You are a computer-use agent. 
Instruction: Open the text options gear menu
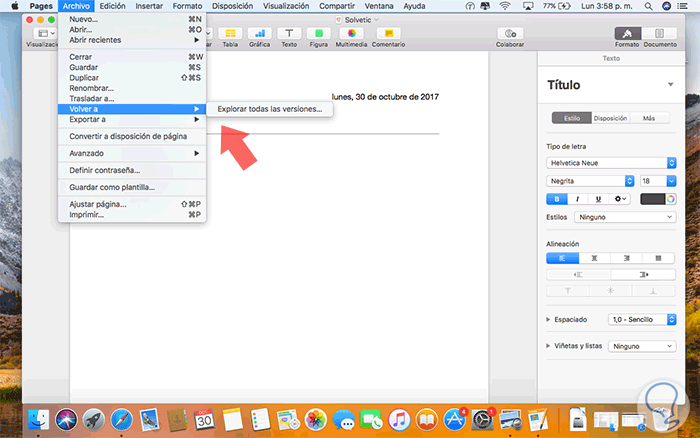pyautogui.click(x=620, y=199)
